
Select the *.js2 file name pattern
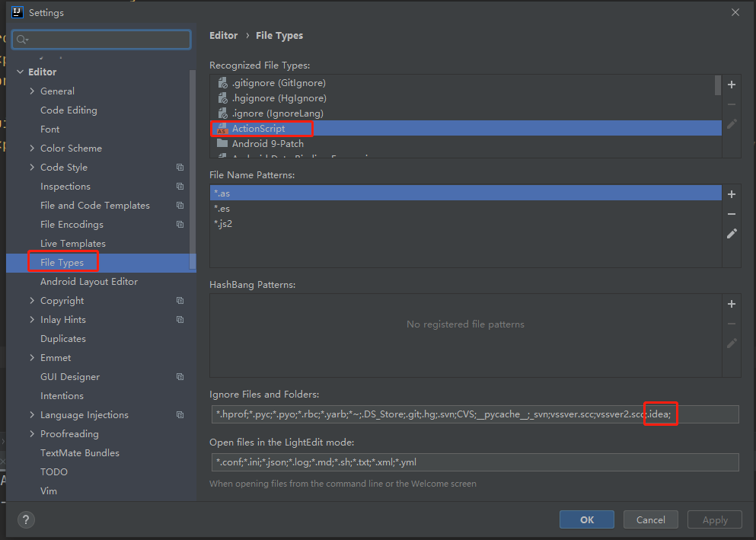466,224
